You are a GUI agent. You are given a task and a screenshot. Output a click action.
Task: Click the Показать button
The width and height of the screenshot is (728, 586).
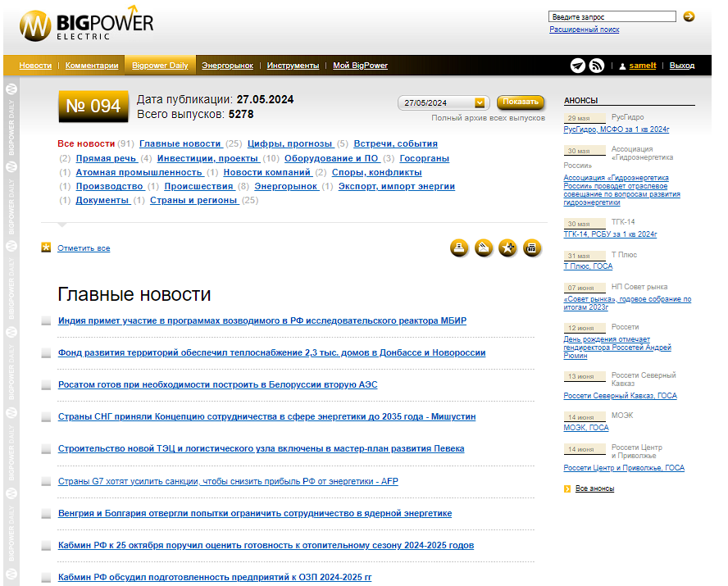pyautogui.click(x=521, y=102)
